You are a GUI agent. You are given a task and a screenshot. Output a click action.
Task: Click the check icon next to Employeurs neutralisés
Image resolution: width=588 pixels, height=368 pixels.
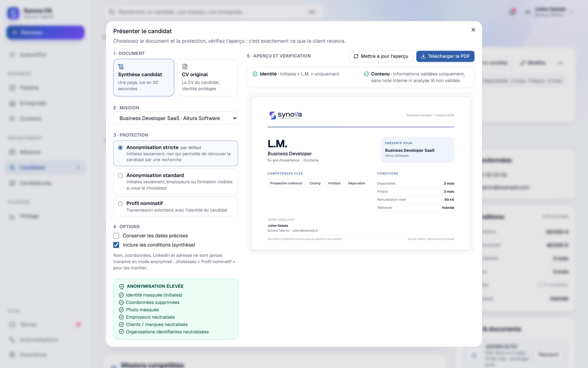121,317
